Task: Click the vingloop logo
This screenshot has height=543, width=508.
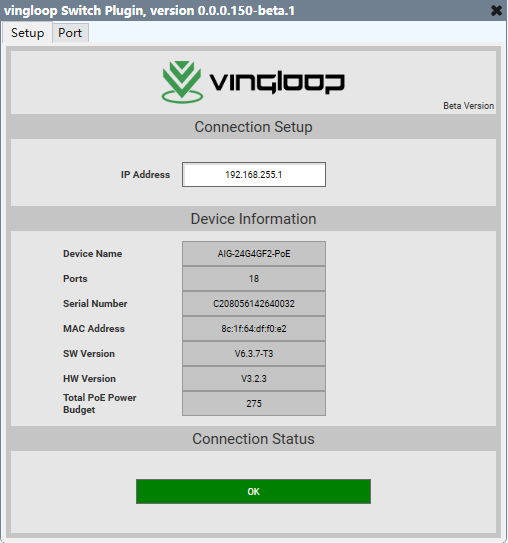Action: click(253, 82)
